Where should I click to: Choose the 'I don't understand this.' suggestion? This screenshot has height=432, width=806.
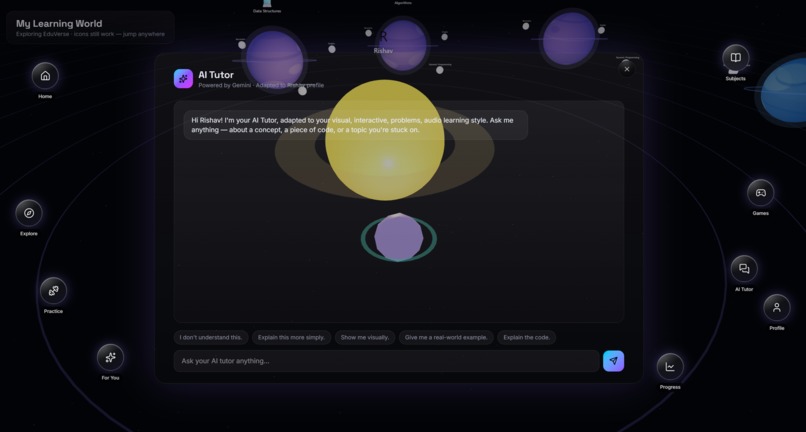(x=211, y=337)
